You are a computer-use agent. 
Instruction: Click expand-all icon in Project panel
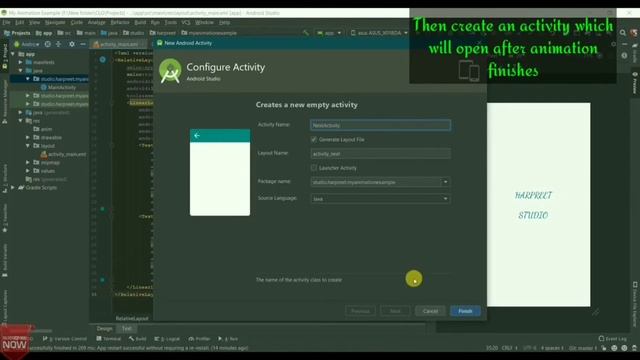59,44
